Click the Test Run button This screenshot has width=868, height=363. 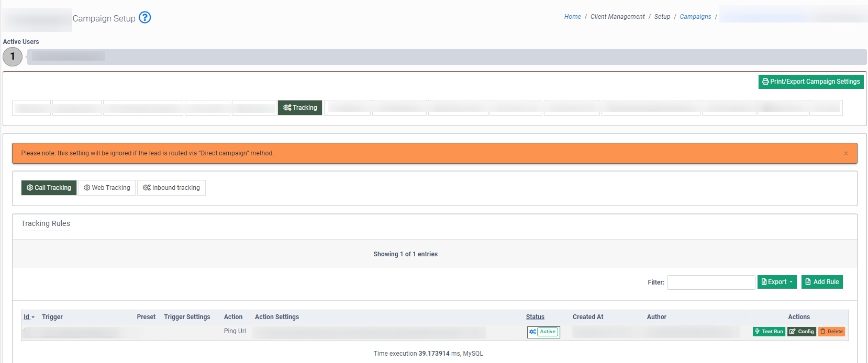pos(769,332)
